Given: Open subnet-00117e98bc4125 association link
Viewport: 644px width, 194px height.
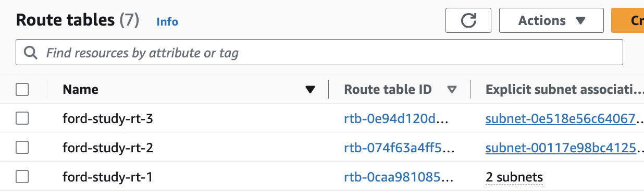Looking at the screenshot, I should click(x=561, y=148).
